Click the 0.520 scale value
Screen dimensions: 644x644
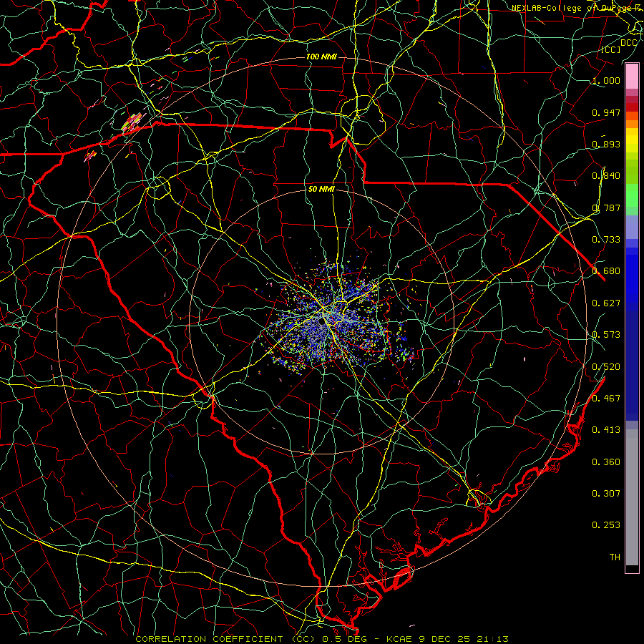[606, 367]
